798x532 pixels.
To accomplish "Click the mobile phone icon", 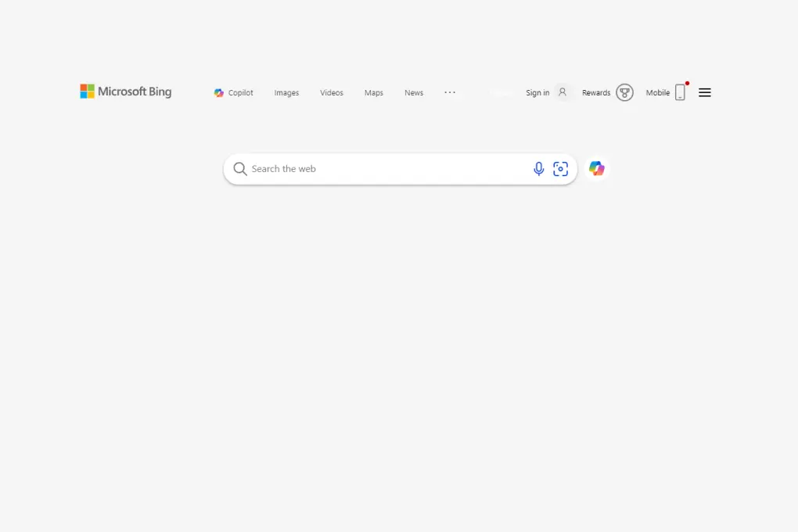I will pos(681,92).
